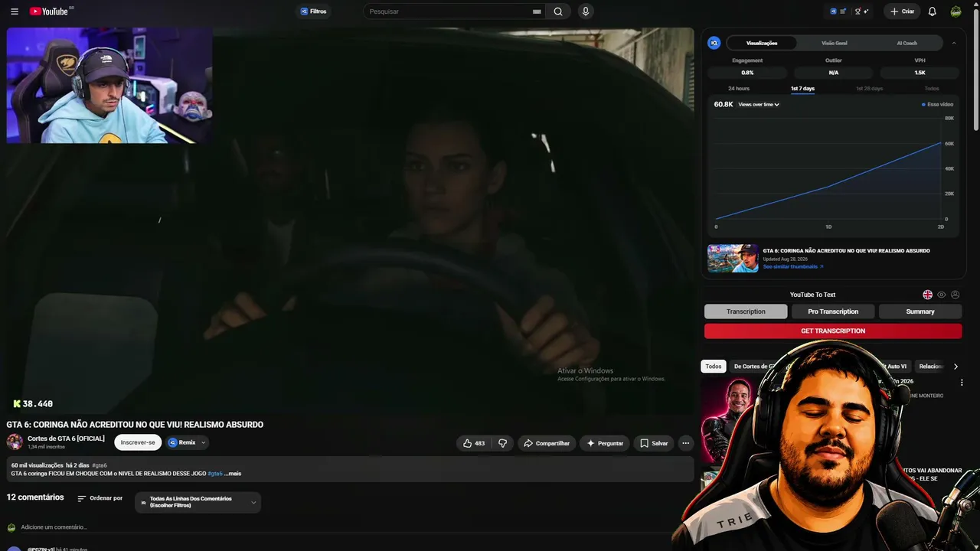Click the vidIQ Remix button
The image size is (980, 551).
pyautogui.click(x=182, y=442)
